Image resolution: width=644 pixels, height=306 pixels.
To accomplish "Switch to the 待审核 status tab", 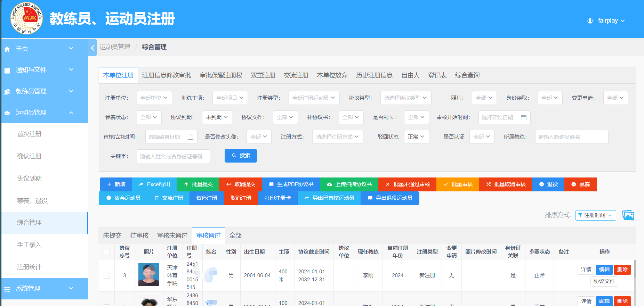I will 139,235.
